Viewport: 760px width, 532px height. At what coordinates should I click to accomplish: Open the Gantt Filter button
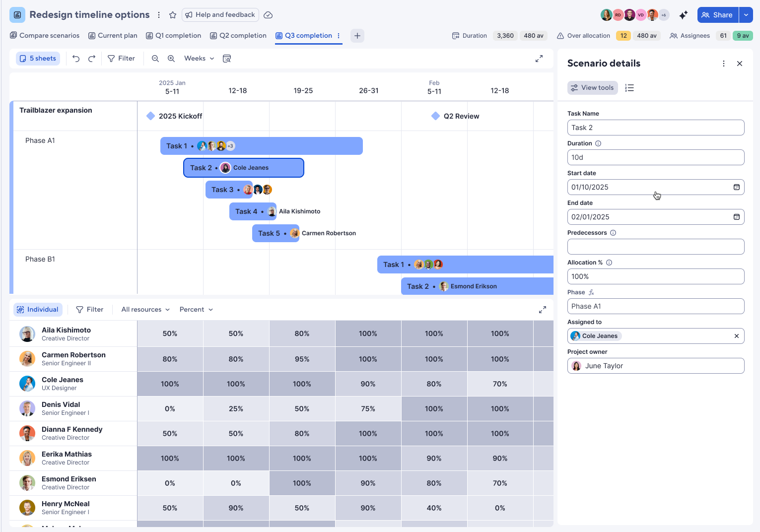tap(121, 59)
